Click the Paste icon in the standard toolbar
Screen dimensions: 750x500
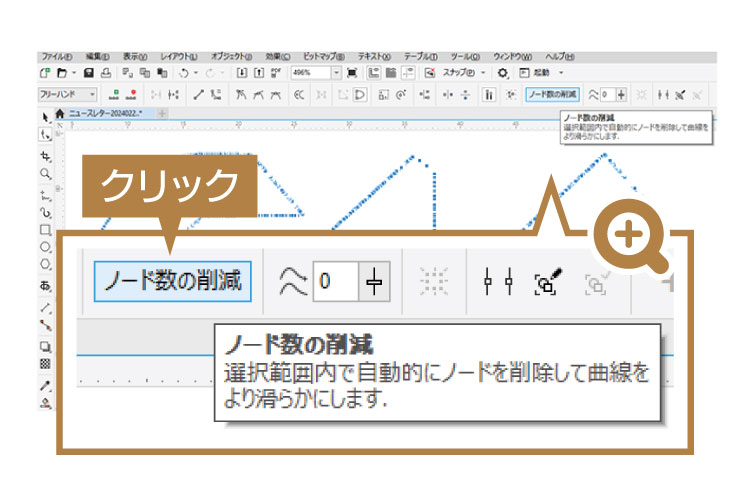pos(162,73)
